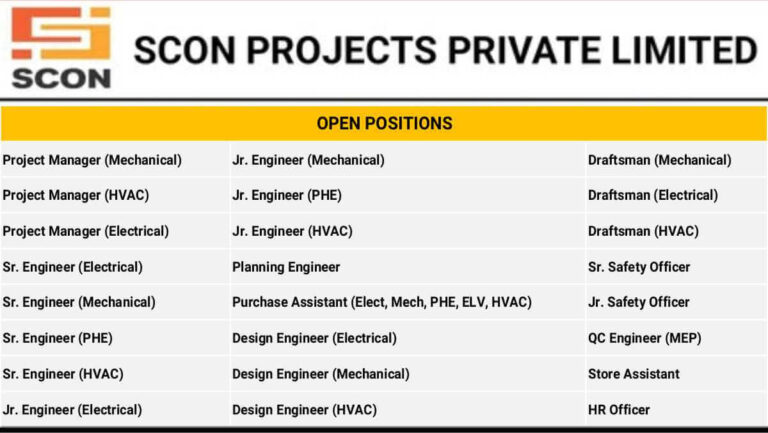Open the HR Officer position

tap(618, 410)
